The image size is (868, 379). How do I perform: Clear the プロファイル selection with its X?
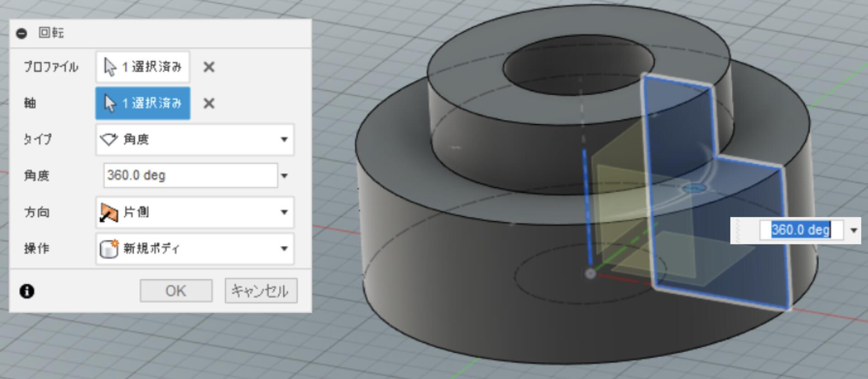pyautogui.click(x=209, y=67)
